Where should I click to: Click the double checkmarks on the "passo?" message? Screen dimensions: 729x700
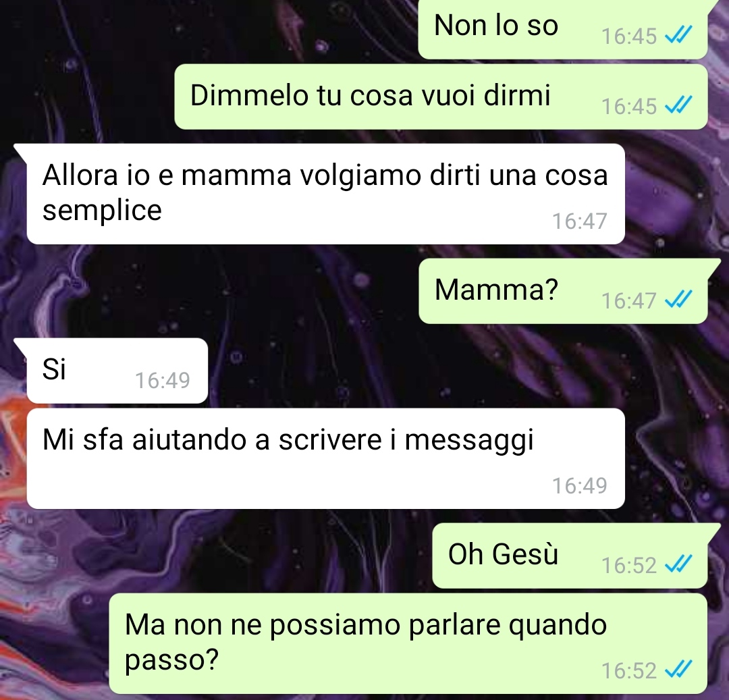tap(678, 670)
